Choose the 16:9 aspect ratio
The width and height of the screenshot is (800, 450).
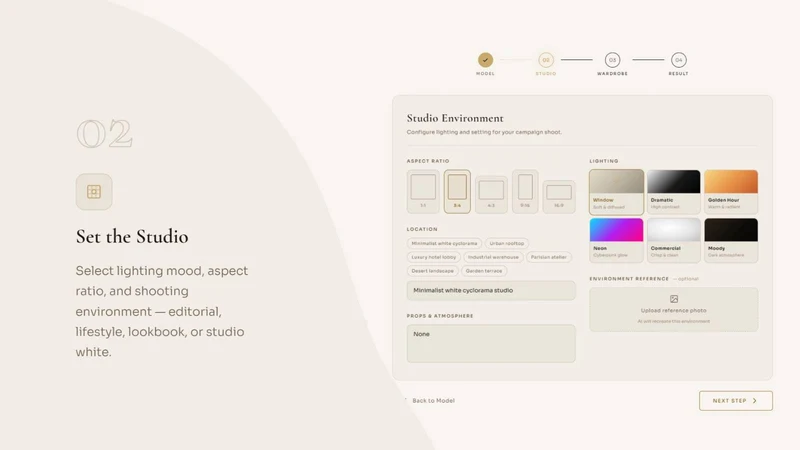pyautogui.click(x=559, y=196)
